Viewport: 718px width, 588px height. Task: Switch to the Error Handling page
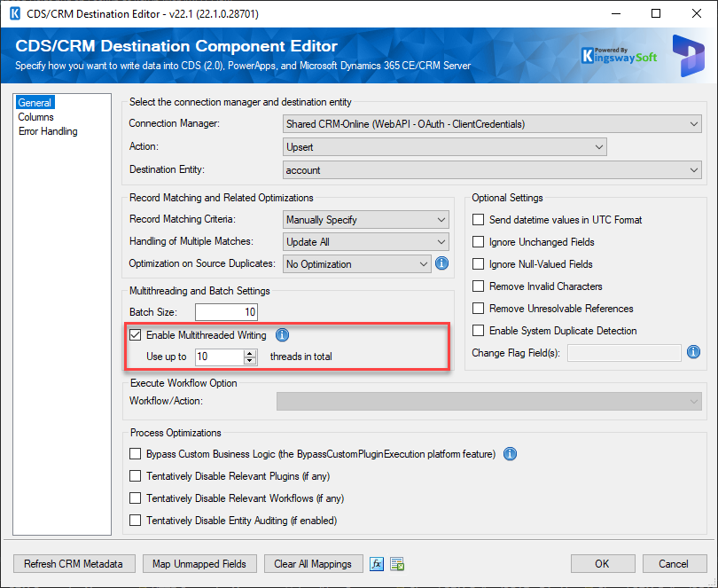(48, 131)
